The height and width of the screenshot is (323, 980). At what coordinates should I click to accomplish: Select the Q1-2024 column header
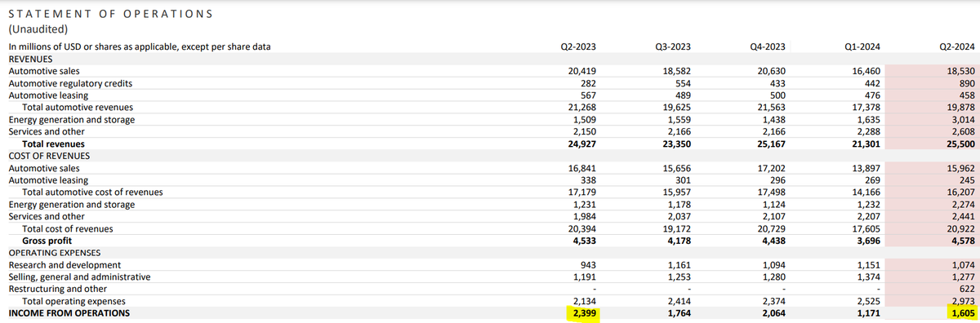point(862,47)
